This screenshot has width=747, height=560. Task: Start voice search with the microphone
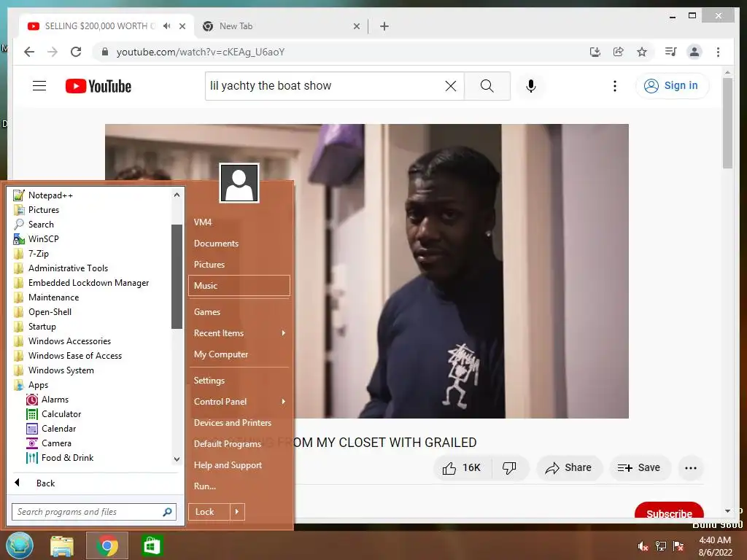pyautogui.click(x=531, y=86)
